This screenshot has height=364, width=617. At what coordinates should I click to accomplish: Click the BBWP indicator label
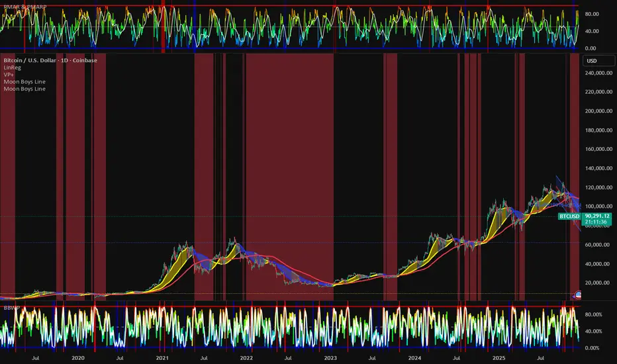(11, 308)
